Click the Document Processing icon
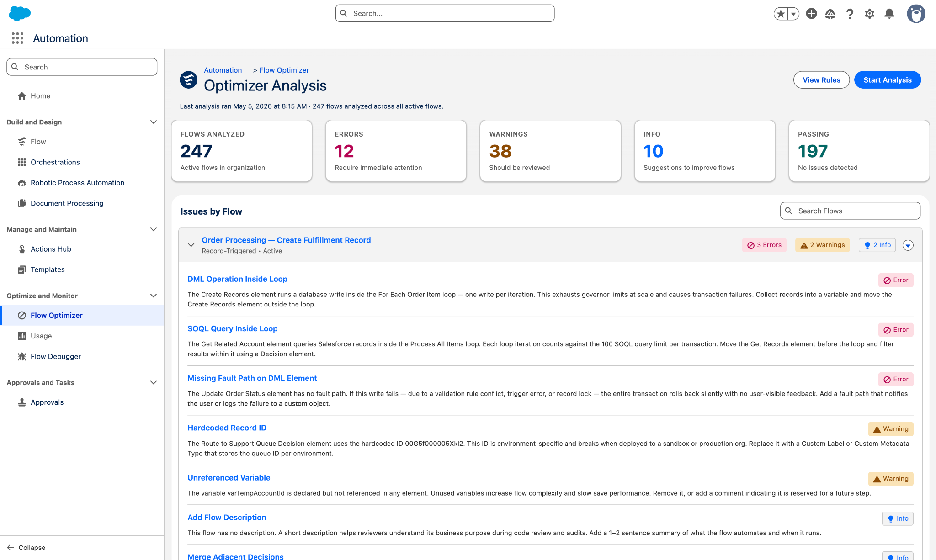 click(x=22, y=203)
